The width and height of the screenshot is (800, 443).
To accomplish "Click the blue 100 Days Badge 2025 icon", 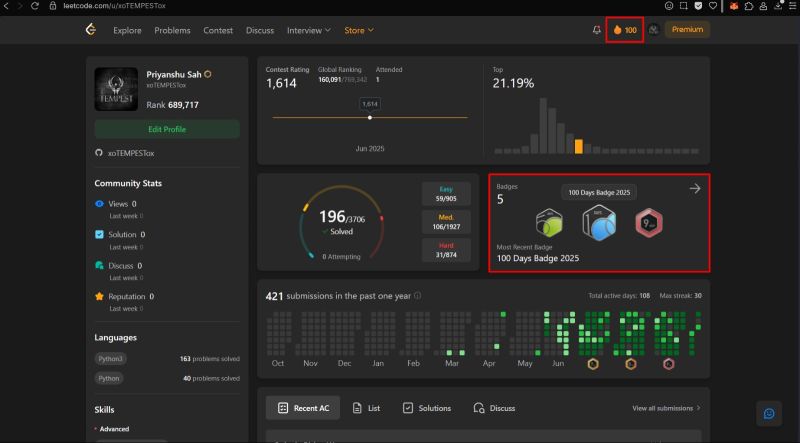I will pos(599,223).
